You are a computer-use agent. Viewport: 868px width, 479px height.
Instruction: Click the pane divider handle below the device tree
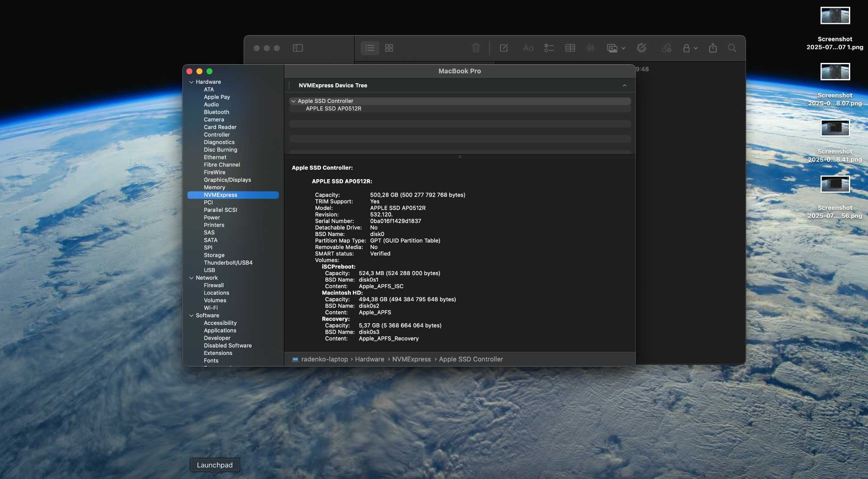(460, 157)
